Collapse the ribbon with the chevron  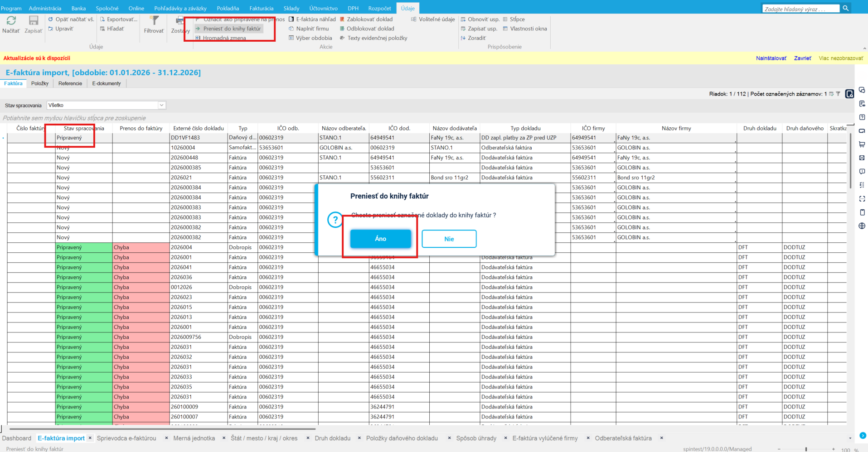coord(864,48)
